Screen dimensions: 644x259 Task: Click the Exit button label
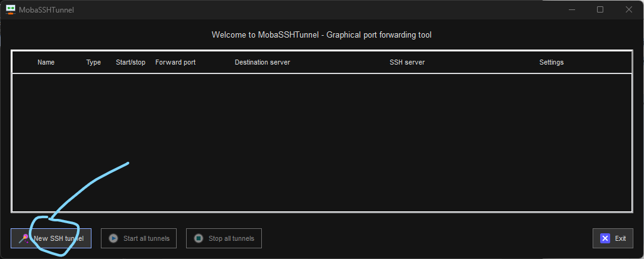click(x=620, y=238)
